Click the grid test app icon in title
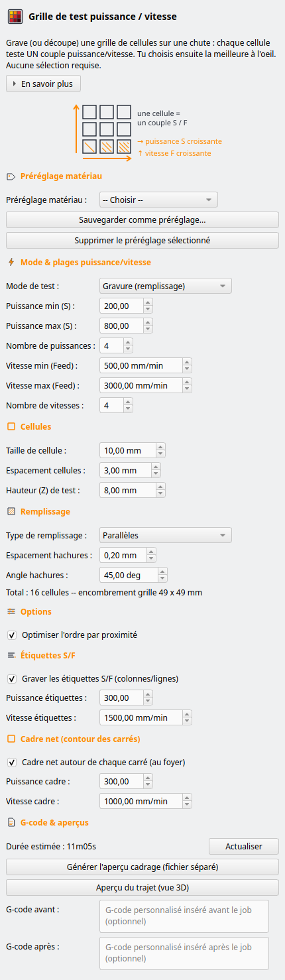Screen dimensions: 285x980 tap(16, 17)
